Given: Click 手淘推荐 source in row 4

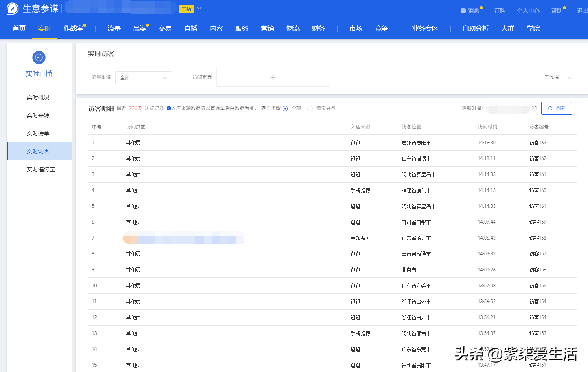Looking at the screenshot, I should pyautogui.click(x=360, y=190).
